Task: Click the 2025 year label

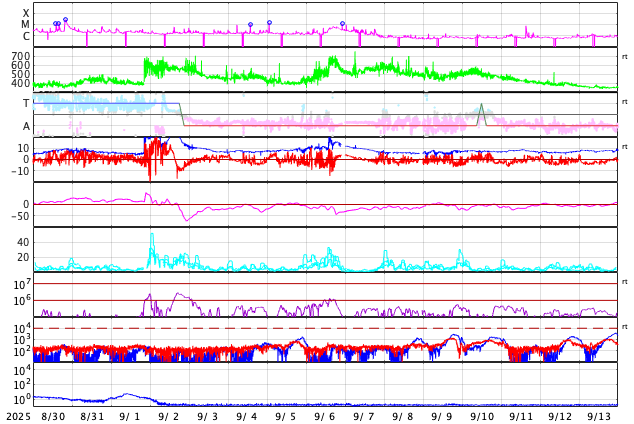Action: point(17,416)
